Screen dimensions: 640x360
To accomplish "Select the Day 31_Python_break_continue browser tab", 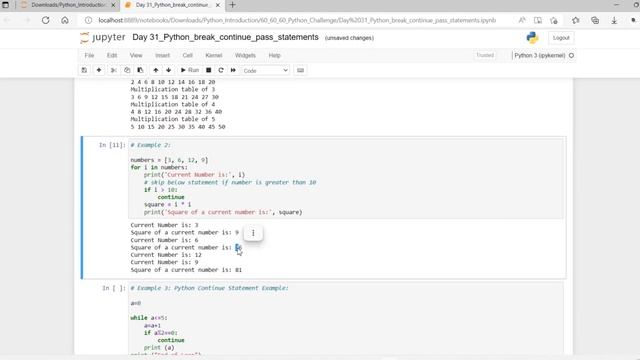I will click(x=172, y=5).
